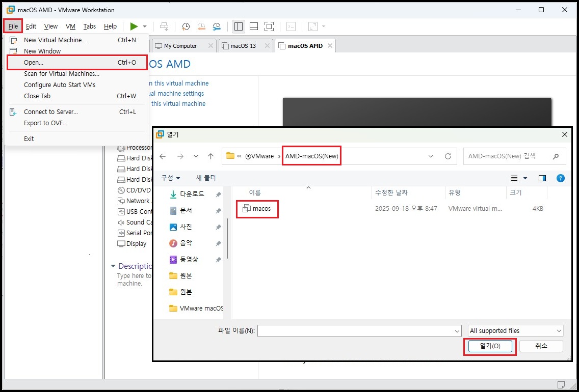
Task: Revert to snapshot using the orange arrow clock icon
Action: [201, 26]
